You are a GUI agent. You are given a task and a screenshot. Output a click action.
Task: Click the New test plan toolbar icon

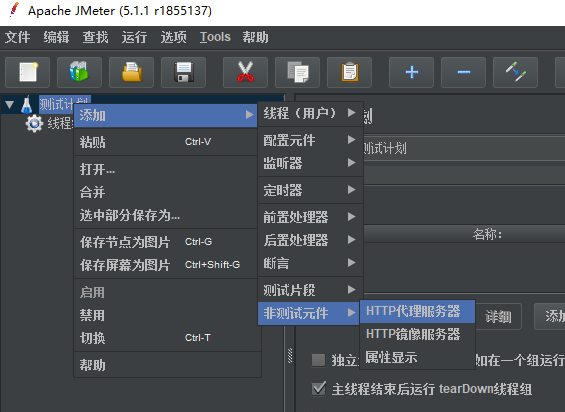pyautogui.click(x=27, y=72)
